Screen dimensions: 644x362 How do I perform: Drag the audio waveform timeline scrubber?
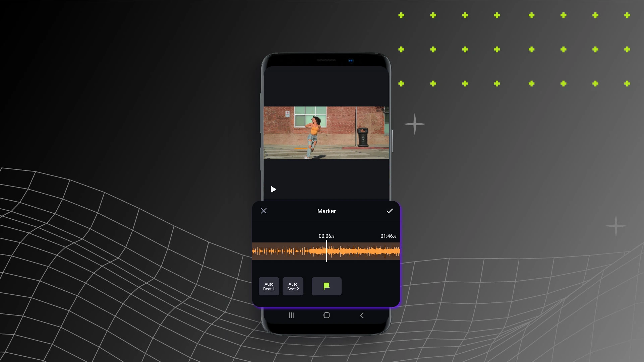pos(327,251)
